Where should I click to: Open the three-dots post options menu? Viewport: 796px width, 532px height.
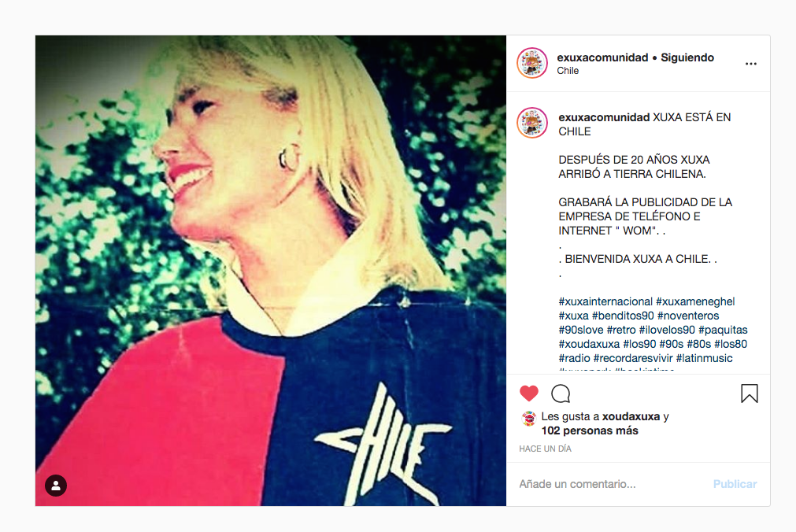click(751, 64)
